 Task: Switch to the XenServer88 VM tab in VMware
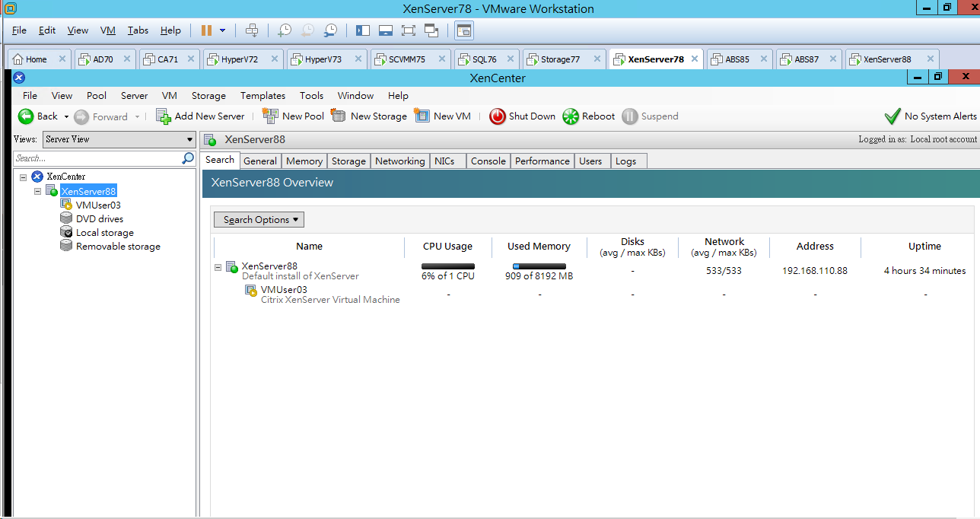pos(887,59)
